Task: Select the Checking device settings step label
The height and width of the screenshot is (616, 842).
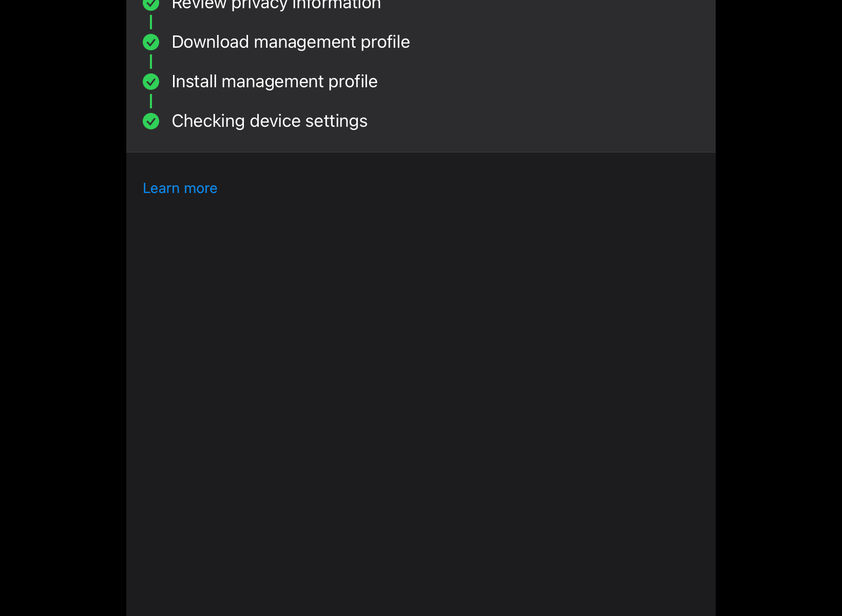Action: coord(270,121)
